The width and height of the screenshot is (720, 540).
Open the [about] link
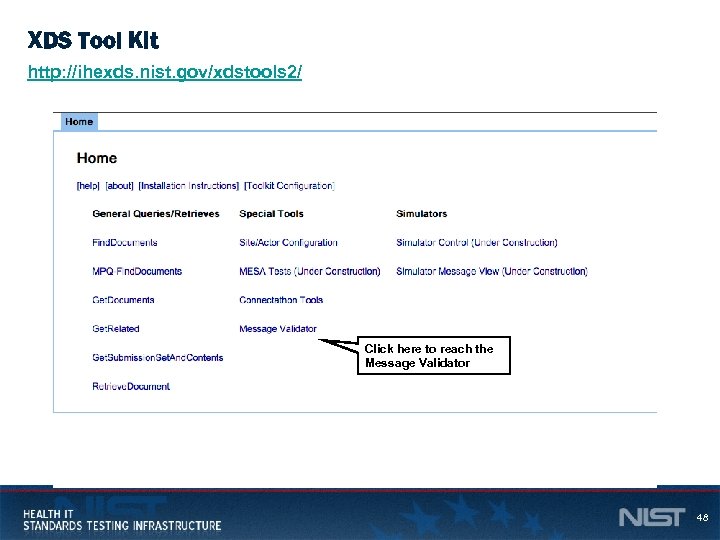point(119,186)
